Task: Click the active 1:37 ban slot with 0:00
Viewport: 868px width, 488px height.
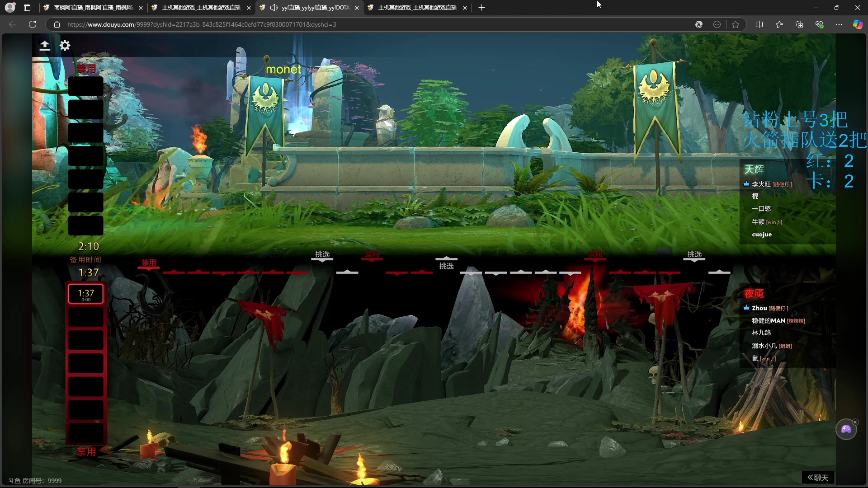Action: (86, 294)
